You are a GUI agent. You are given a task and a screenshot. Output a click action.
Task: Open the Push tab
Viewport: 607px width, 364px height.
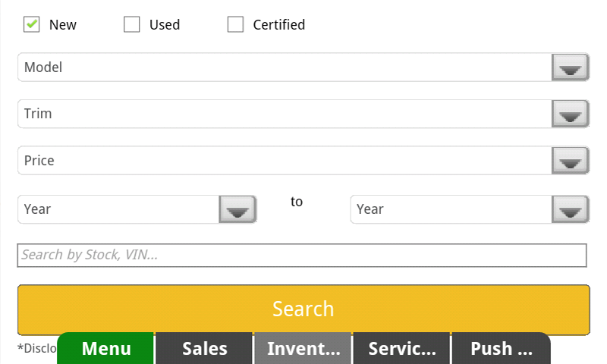click(501, 349)
